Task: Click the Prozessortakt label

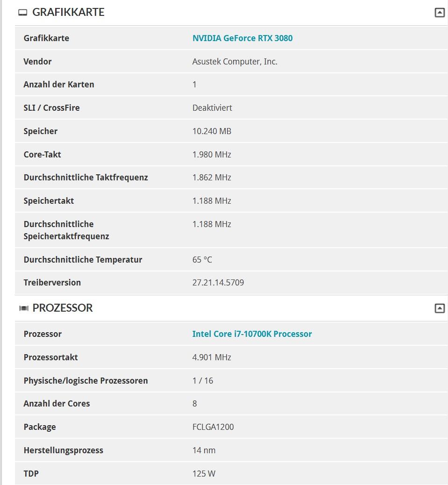Action: 51,357
